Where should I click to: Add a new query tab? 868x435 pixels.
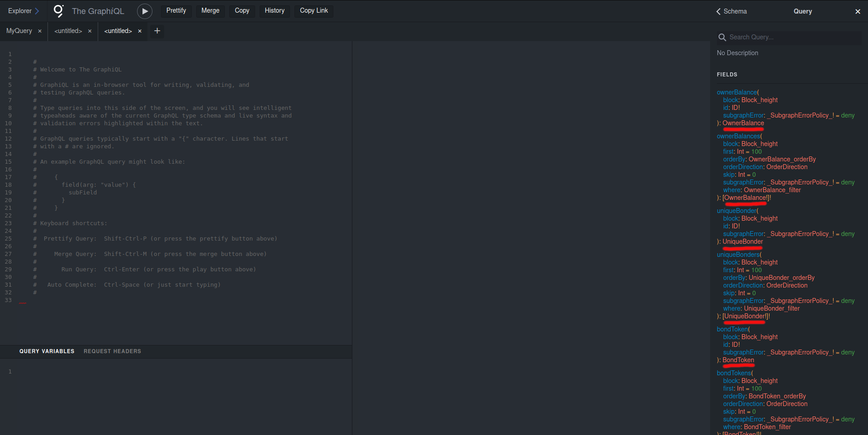157,31
